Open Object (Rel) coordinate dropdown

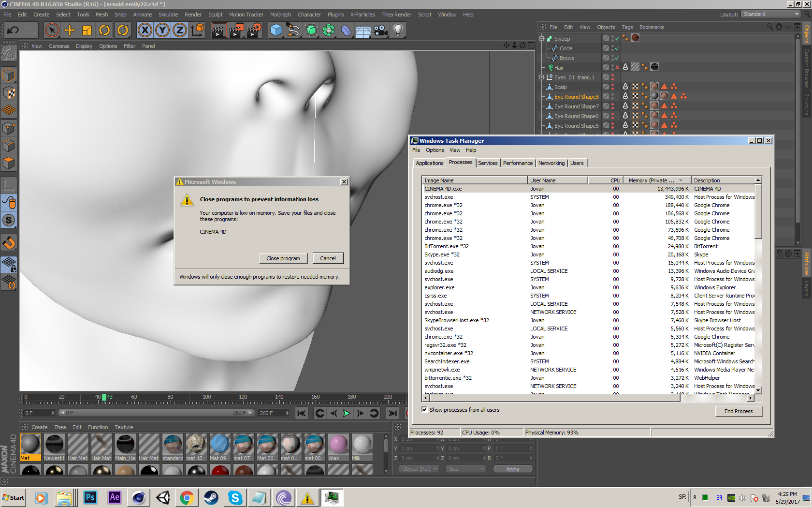pos(420,469)
